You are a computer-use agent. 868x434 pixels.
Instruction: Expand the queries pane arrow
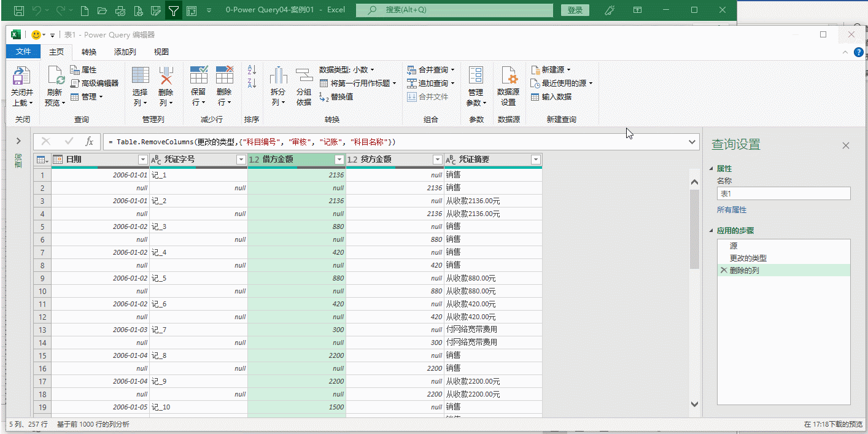pos(18,142)
